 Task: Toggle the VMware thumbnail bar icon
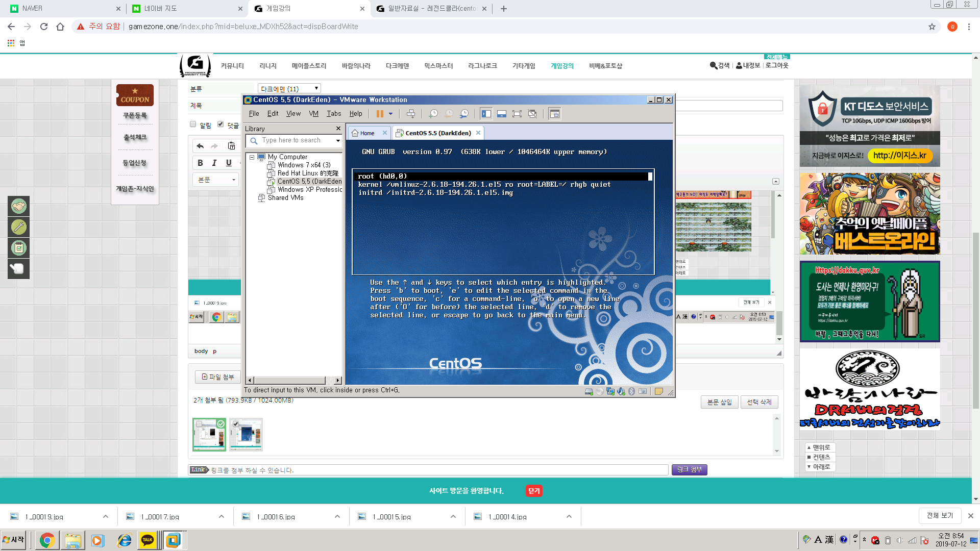point(502,114)
